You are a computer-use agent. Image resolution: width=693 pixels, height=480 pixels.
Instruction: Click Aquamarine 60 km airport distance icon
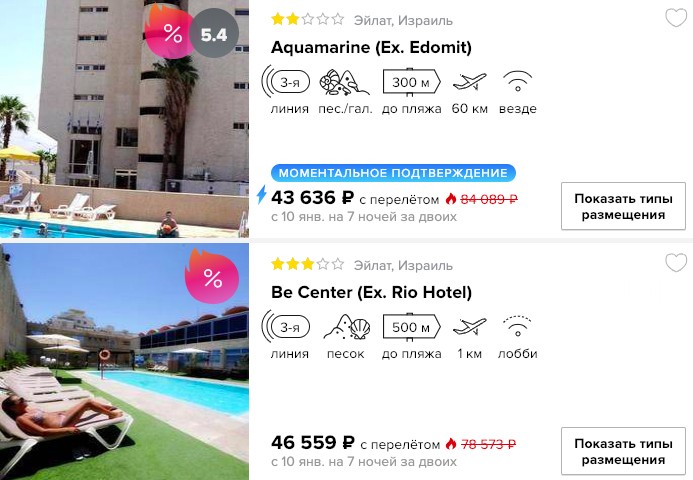(469, 82)
